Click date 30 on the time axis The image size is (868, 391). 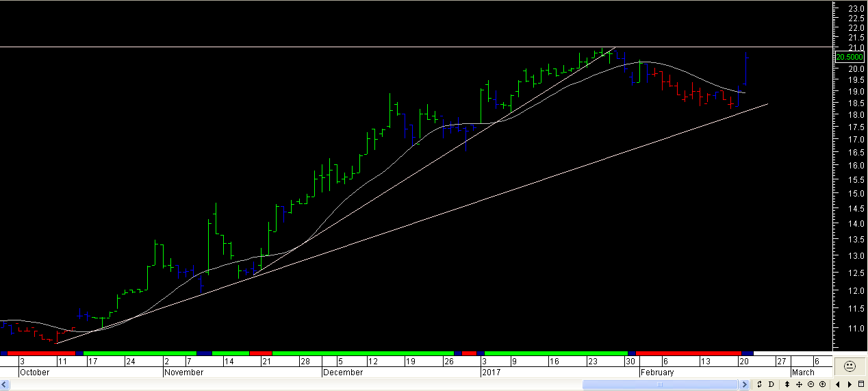(x=630, y=361)
